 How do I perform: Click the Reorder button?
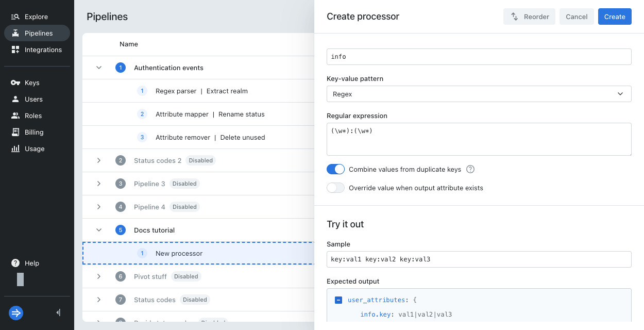click(x=529, y=17)
